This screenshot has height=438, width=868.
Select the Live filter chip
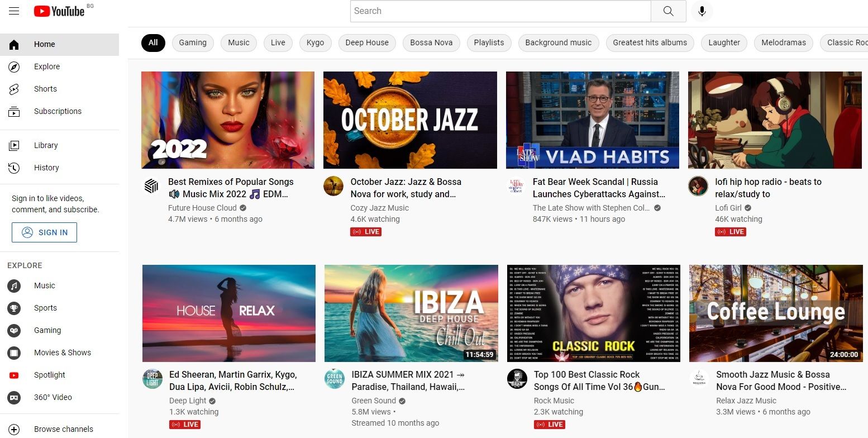point(278,43)
